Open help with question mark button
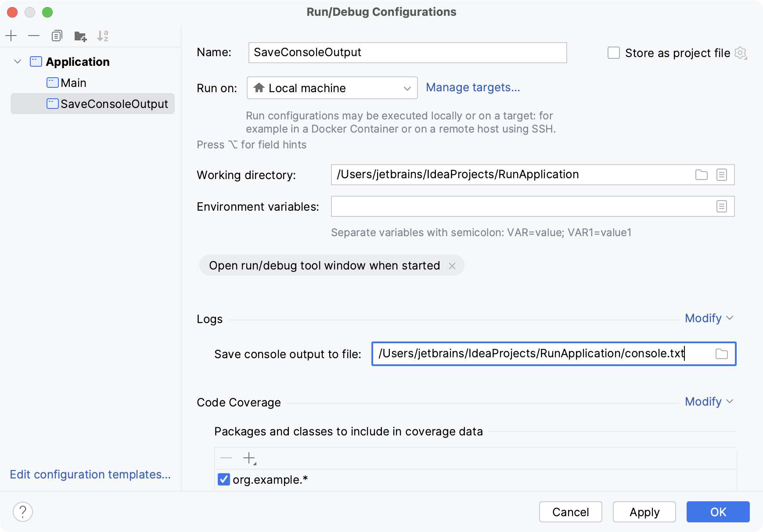763x532 pixels. pyautogui.click(x=23, y=512)
